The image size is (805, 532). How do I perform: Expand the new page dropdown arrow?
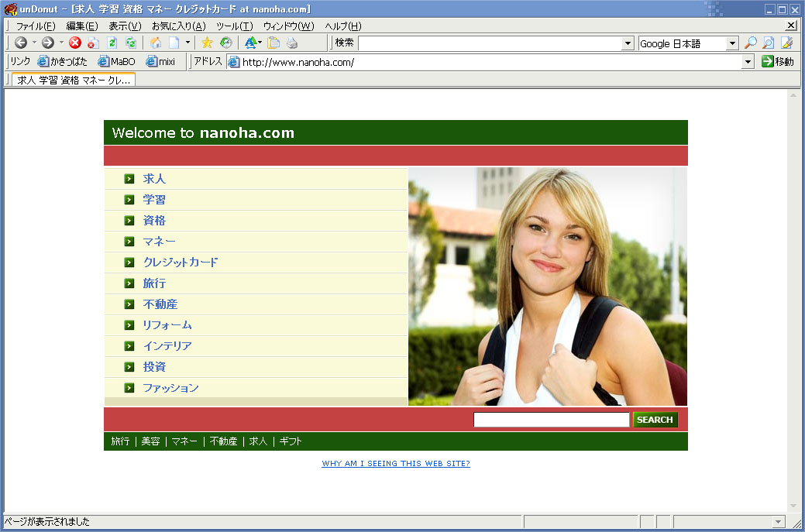point(188,43)
